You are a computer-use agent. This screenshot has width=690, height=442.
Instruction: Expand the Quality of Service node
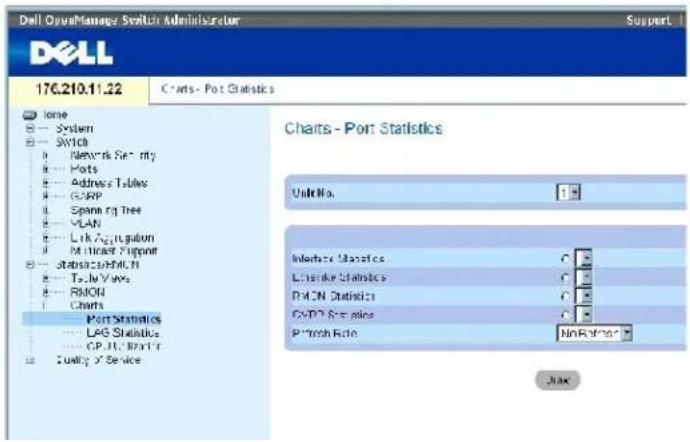click(30, 361)
